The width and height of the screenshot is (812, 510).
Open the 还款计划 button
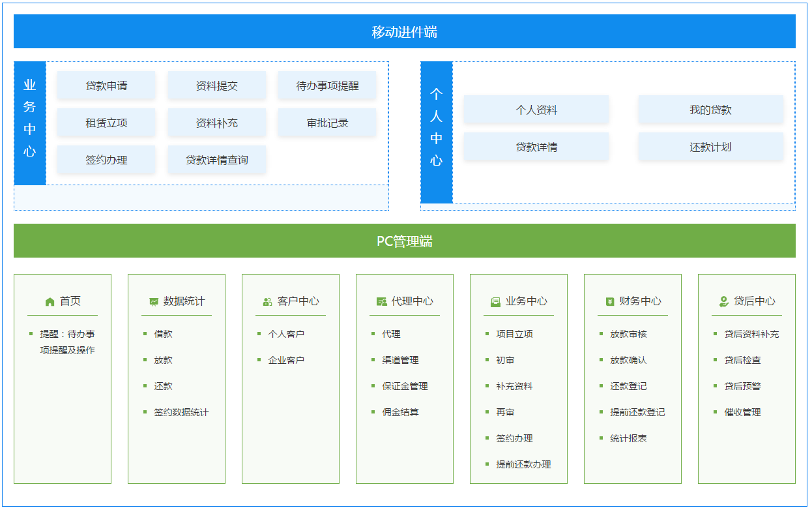pyautogui.click(x=710, y=147)
